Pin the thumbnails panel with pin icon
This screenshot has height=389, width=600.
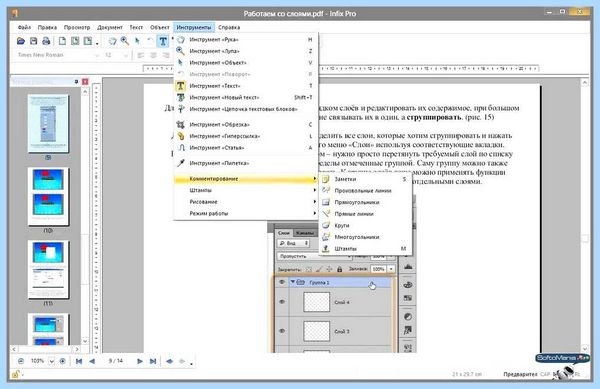(x=77, y=81)
